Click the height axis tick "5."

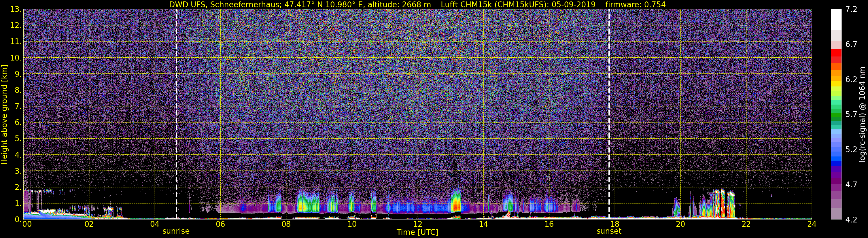click(x=18, y=139)
